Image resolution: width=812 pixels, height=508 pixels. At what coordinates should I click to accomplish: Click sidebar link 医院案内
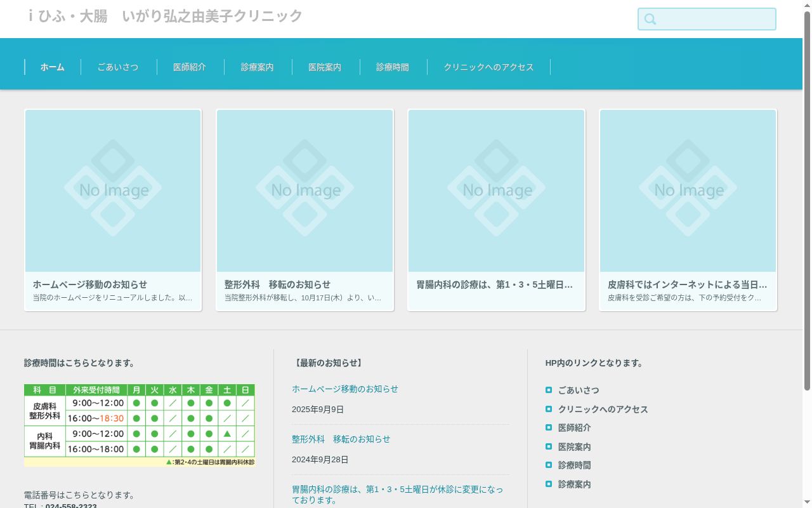point(575,447)
